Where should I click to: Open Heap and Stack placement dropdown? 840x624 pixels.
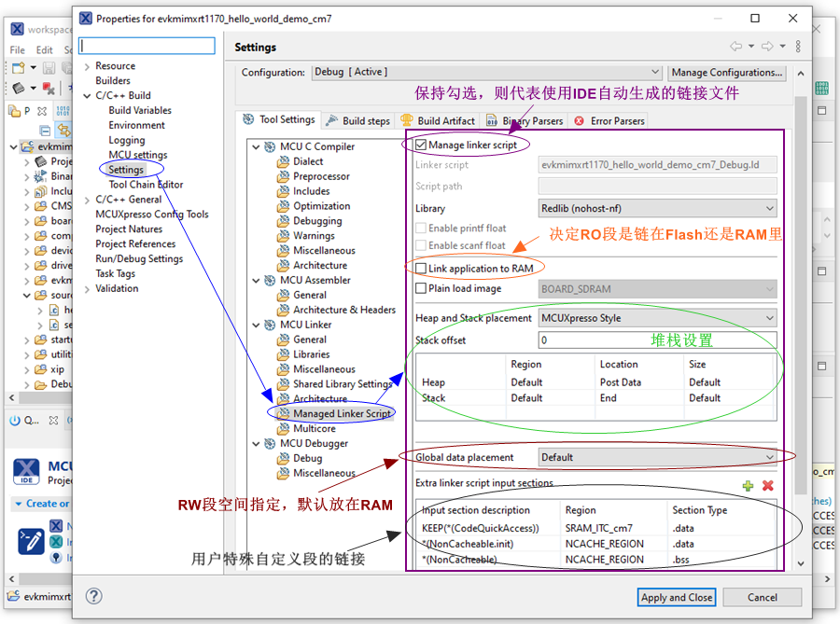[x=657, y=318]
